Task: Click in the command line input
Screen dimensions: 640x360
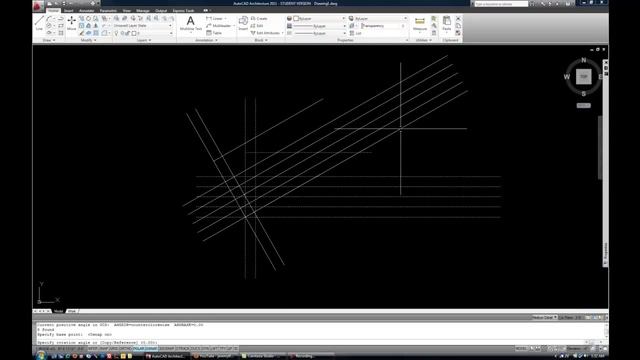Action: point(310,342)
